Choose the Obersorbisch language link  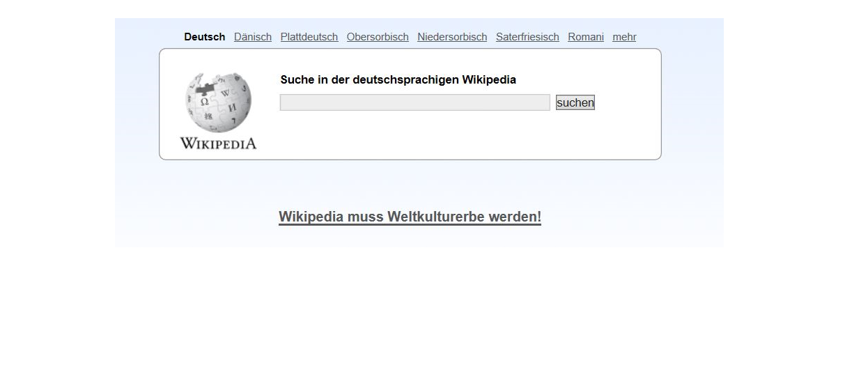click(377, 37)
